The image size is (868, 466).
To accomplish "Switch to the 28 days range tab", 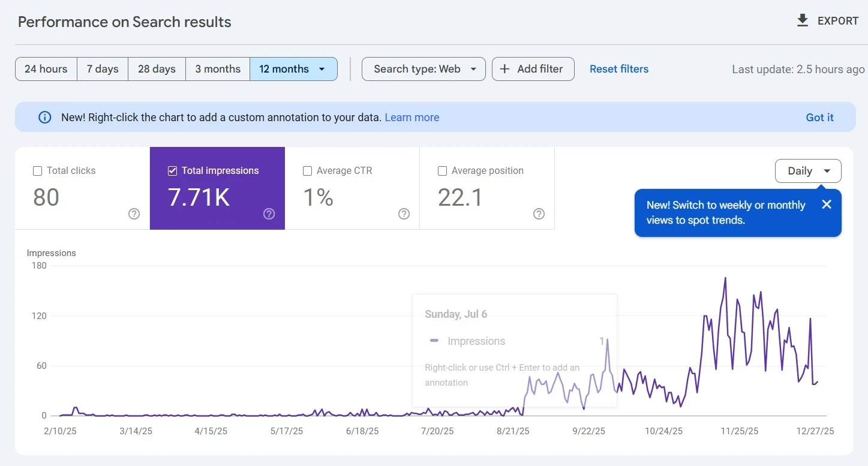I will coord(157,69).
